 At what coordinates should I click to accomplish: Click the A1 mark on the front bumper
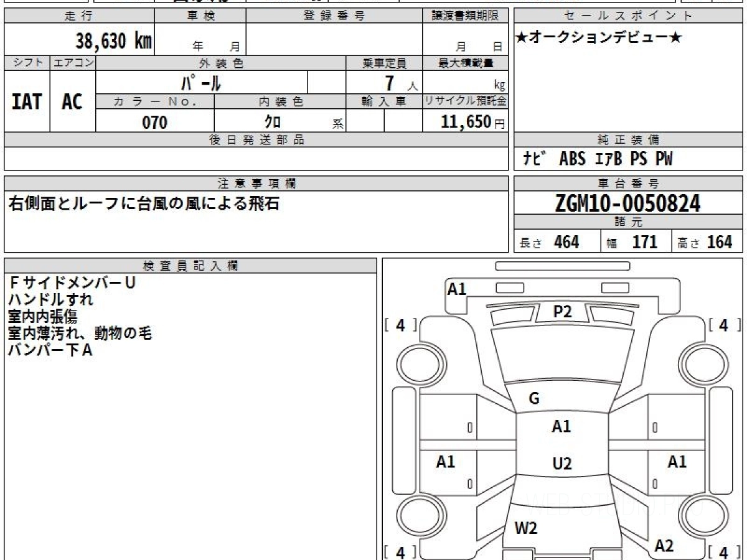pos(457,289)
